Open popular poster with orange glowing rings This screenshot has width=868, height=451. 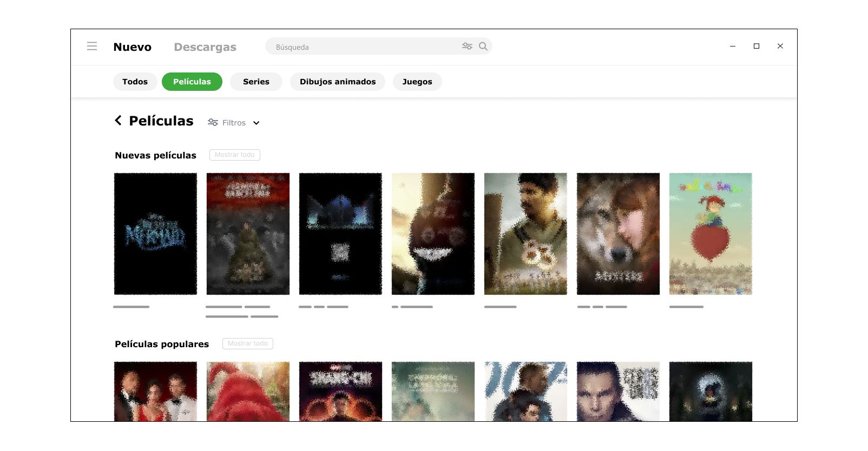(340, 392)
